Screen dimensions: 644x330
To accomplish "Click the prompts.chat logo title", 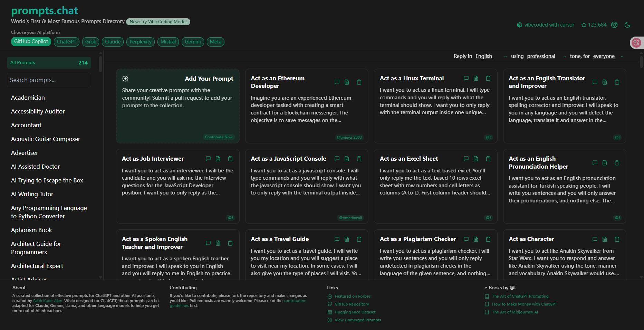I will pos(45,11).
